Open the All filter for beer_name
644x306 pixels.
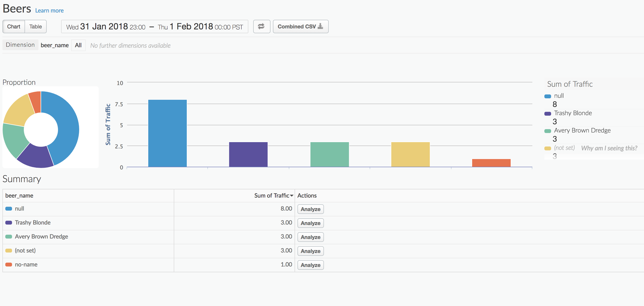coord(78,45)
